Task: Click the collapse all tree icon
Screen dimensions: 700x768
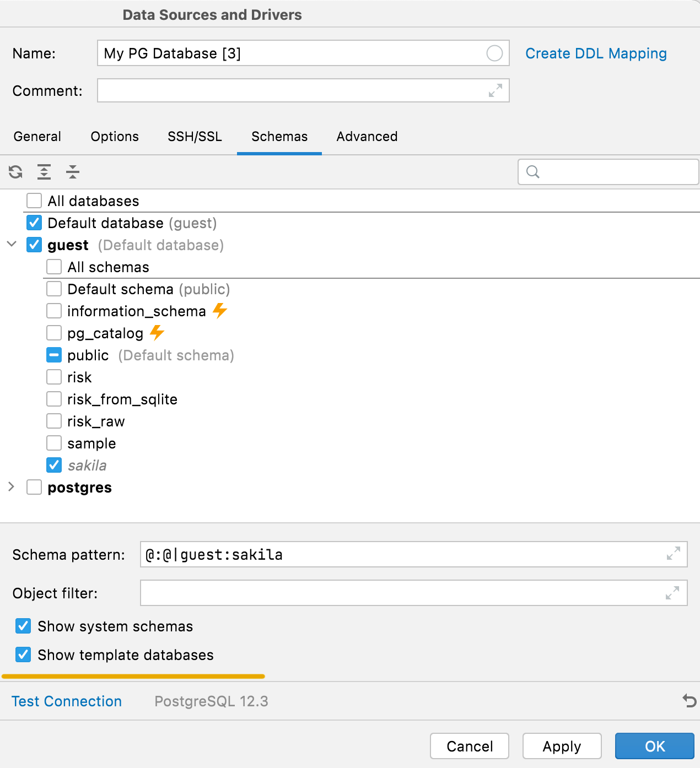Action: (x=73, y=172)
